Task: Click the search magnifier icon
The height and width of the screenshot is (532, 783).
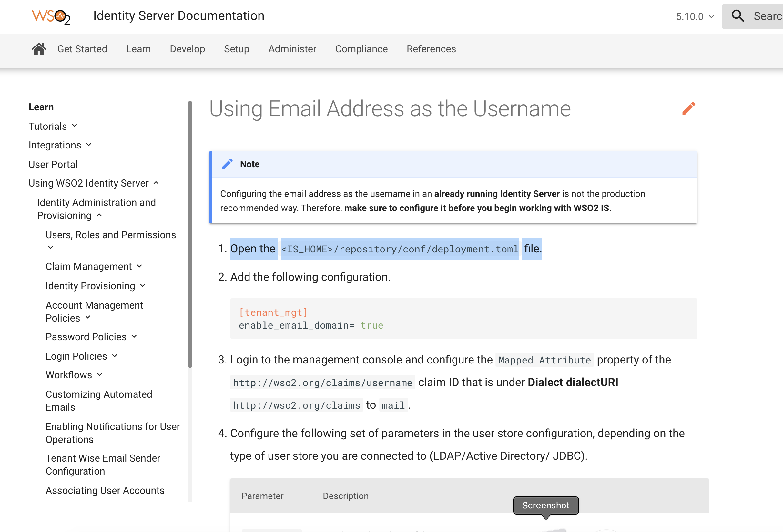Action: pyautogui.click(x=737, y=16)
